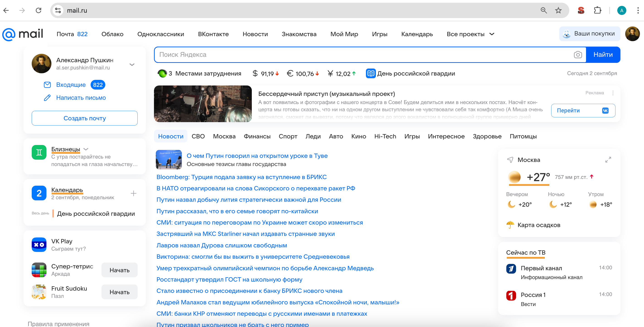Open the VK Play icon
Image resolution: width=644 pixels, height=327 pixels.
[39, 245]
